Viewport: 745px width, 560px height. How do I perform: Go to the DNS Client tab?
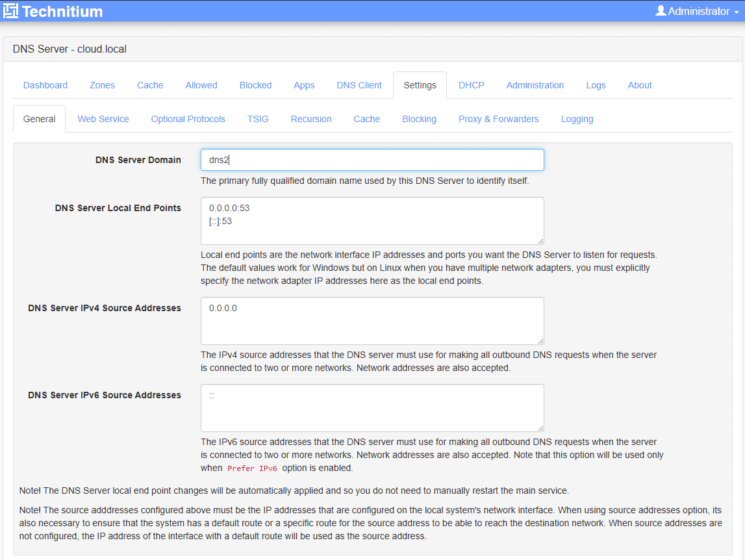[359, 85]
